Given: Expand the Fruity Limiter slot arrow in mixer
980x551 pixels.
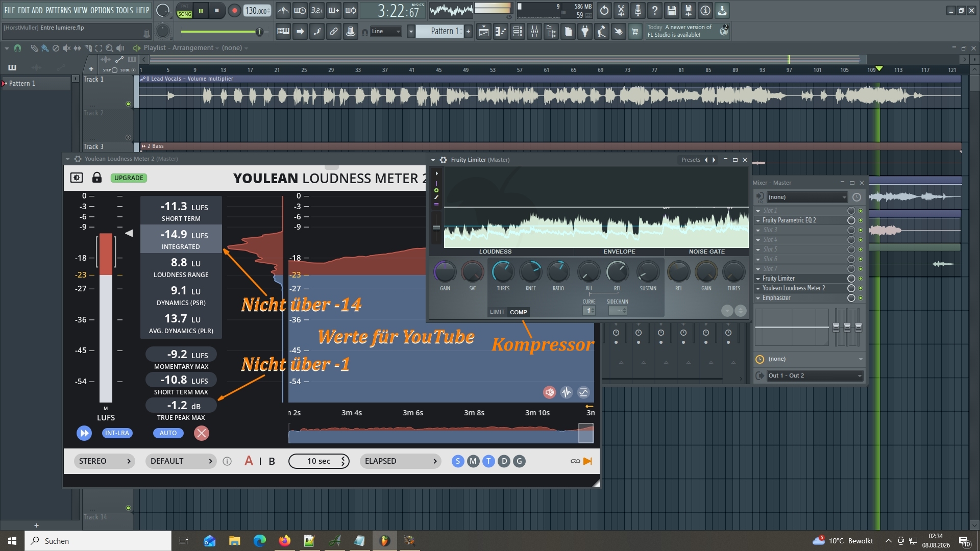Looking at the screenshot, I should coord(758,279).
